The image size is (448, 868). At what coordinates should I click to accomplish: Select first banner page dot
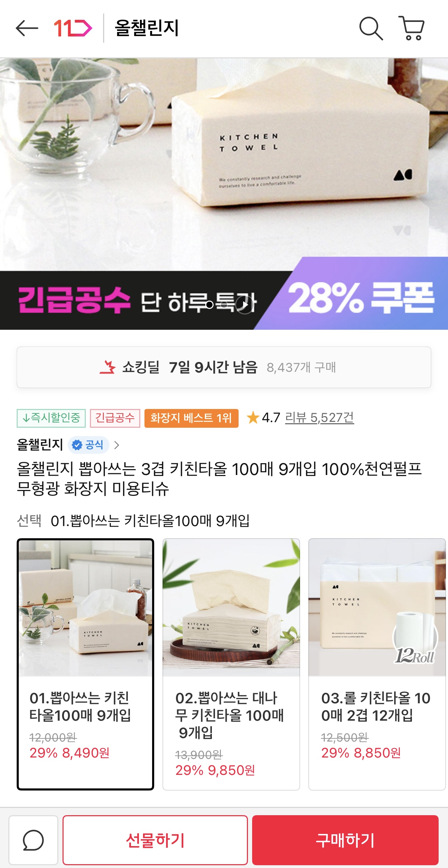click(x=209, y=305)
